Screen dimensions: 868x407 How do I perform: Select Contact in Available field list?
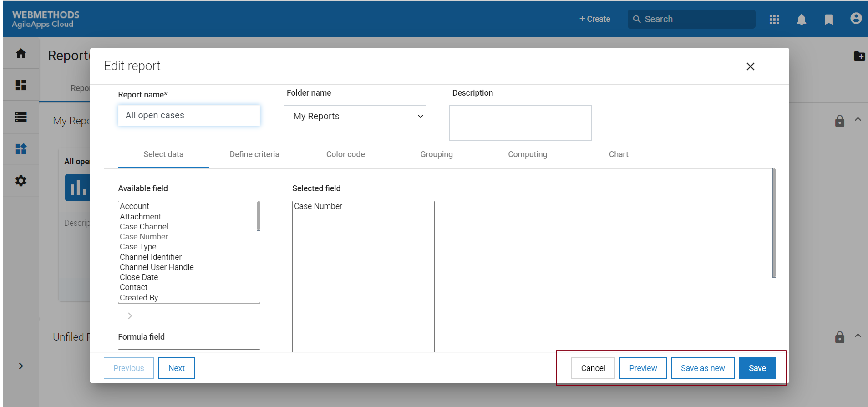tap(188, 287)
